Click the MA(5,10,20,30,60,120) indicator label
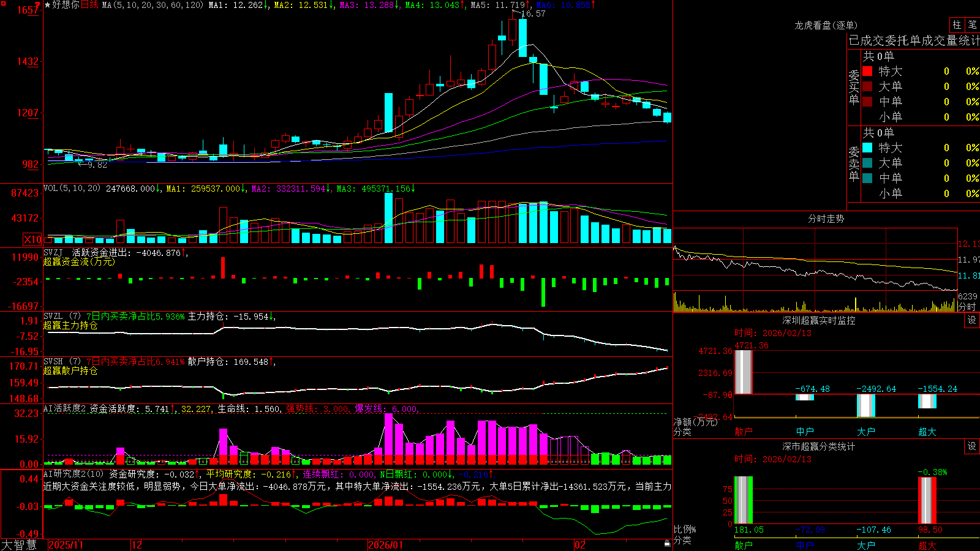The height and width of the screenshot is (551, 980). click(x=153, y=5)
